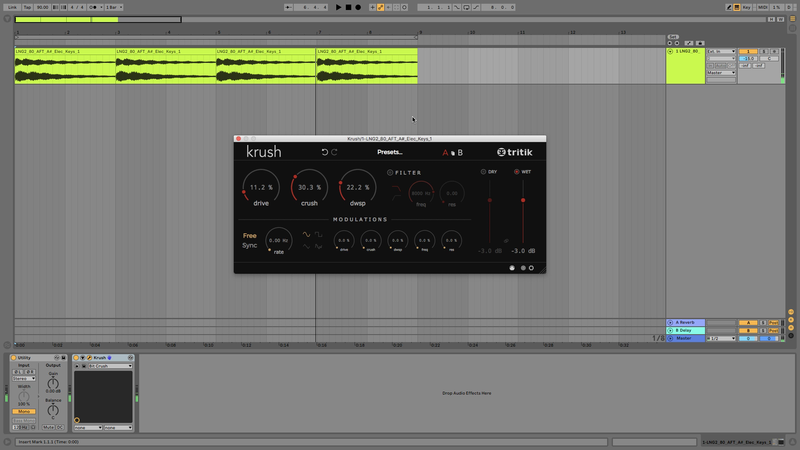Screen dimensions: 800x450
Task: Click the Computer MIDI Keyboard icon
Action: click(737, 7)
